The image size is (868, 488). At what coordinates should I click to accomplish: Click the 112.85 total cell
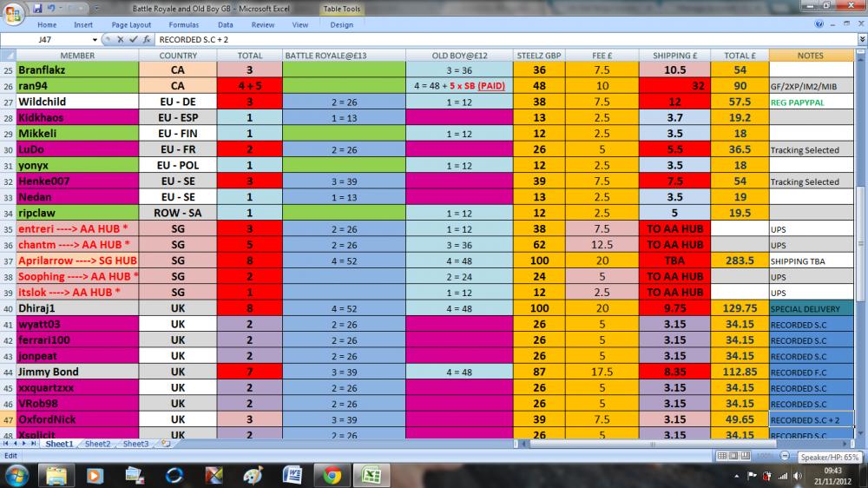point(740,372)
